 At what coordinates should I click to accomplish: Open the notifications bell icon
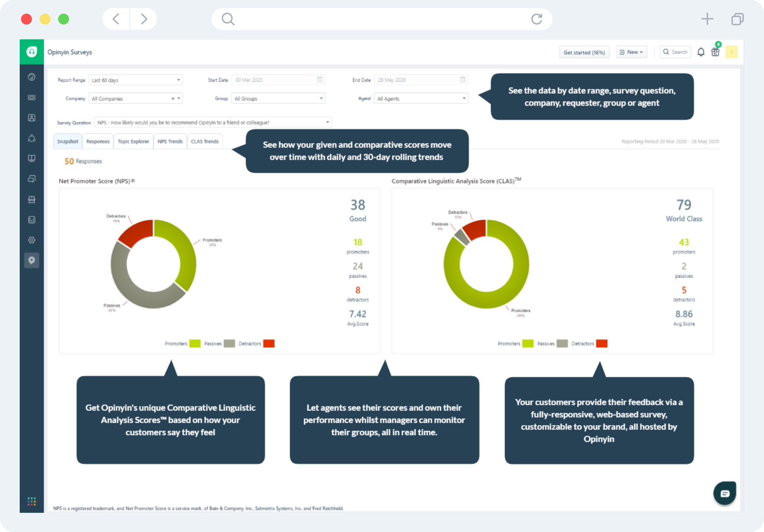(x=701, y=52)
